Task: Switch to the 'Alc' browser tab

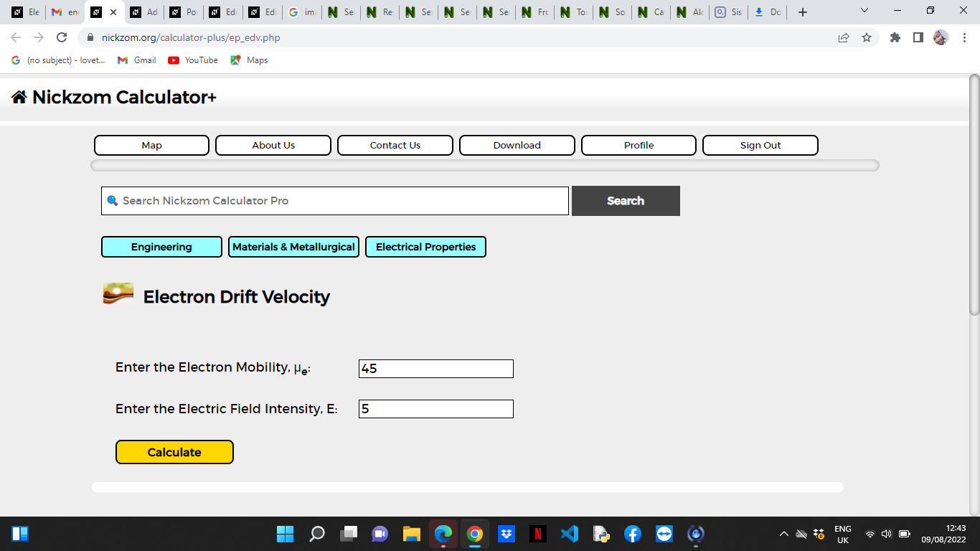Action: (689, 12)
